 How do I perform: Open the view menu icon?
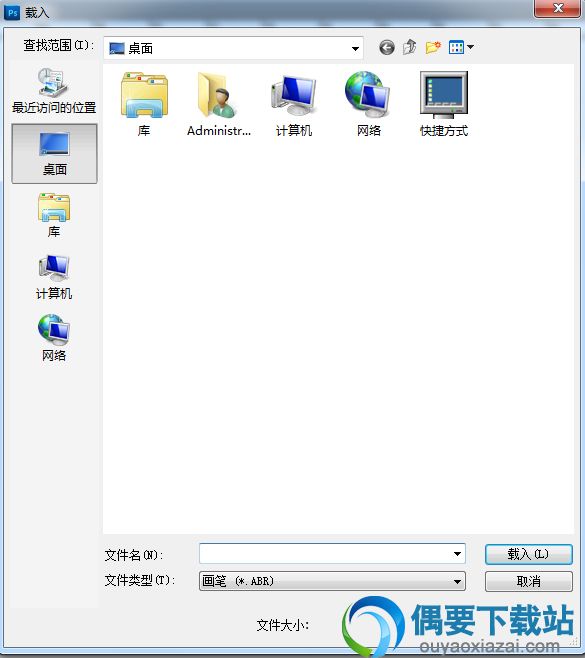pyautogui.click(x=461, y=47)
